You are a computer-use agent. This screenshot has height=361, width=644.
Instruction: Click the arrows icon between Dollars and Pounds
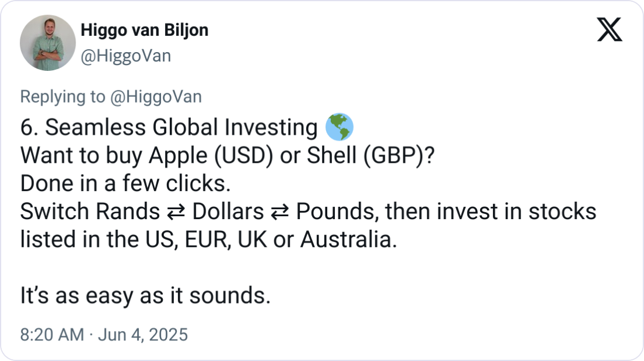click(280, 212)
